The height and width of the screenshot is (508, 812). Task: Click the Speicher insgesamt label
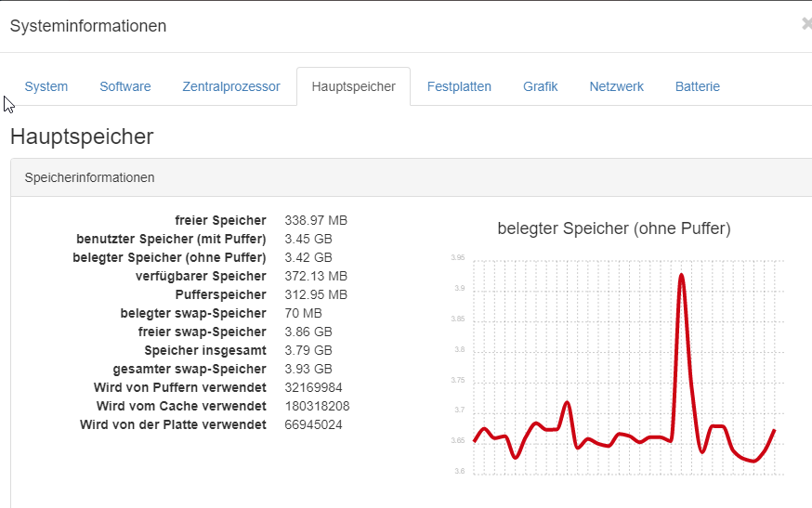(x=205, y=350)
